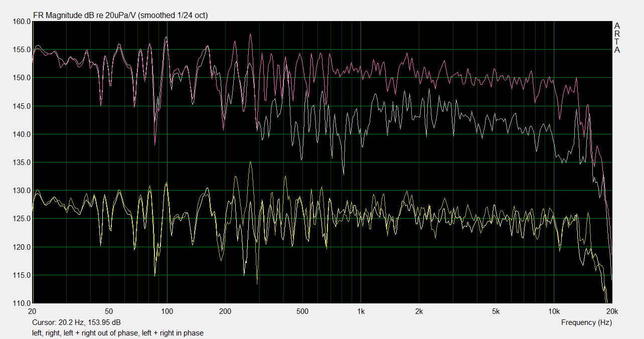This screenshot has height=339, width=644.
Task: Click the 130.0 y-axis label
Action: point(21,191)
